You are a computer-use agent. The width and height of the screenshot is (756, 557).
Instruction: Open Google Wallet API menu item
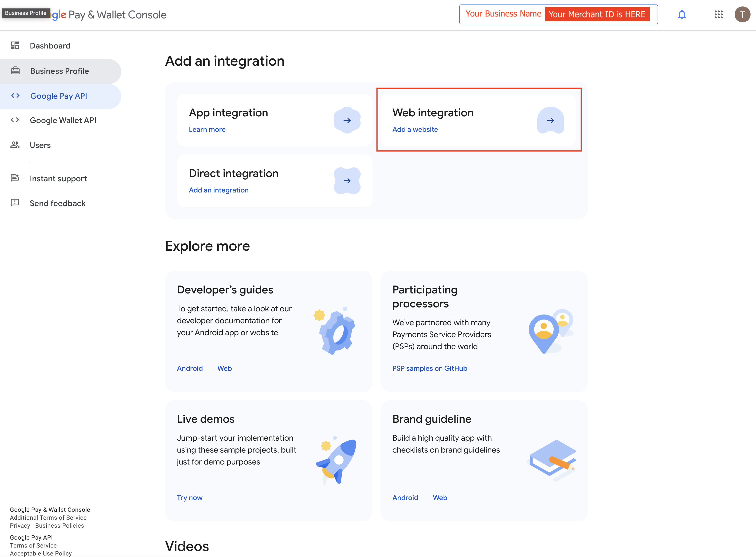click(63, 120)
